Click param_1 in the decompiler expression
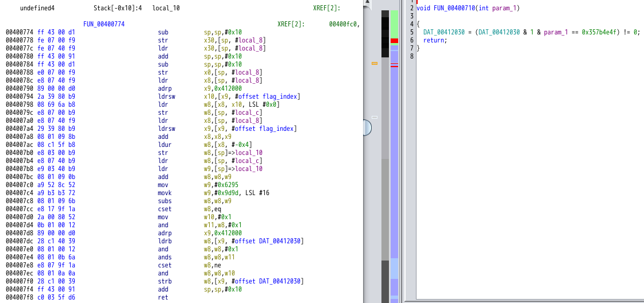The height and width of the screenshot is (303, 644). [x=556, y=32]
